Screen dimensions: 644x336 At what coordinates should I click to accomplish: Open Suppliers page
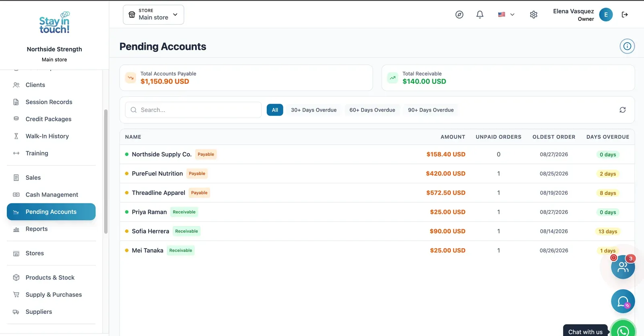pos(51,312)
